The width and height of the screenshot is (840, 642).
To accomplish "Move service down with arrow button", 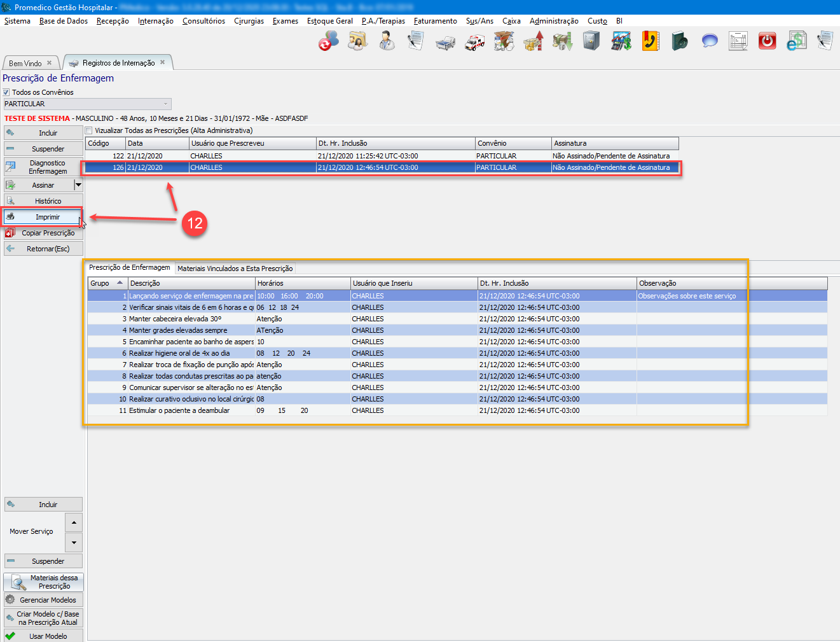I will [x=74, y=543].
